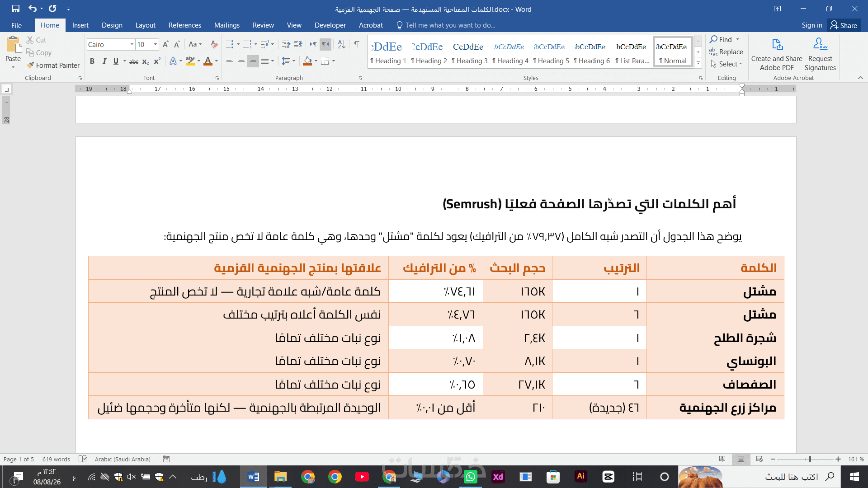
Task: Open the Borders icon
Action: pos(325,61)
